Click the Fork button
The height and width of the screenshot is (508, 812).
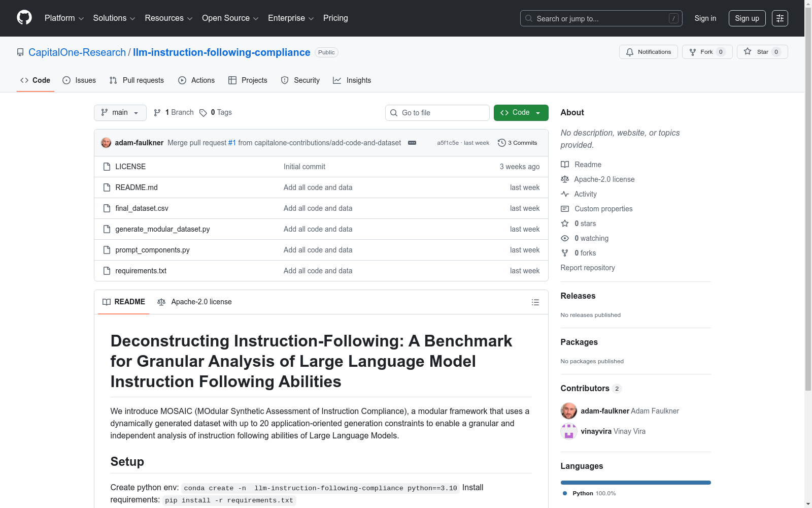point(707,52)
